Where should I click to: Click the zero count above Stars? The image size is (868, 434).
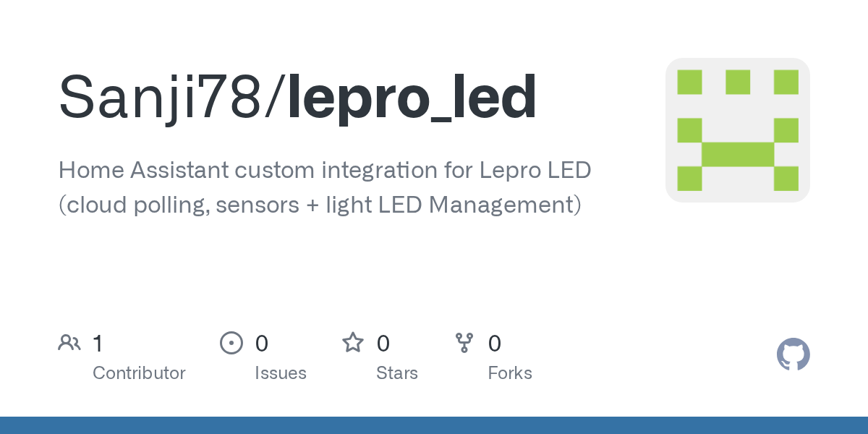[x=383, y=344]
